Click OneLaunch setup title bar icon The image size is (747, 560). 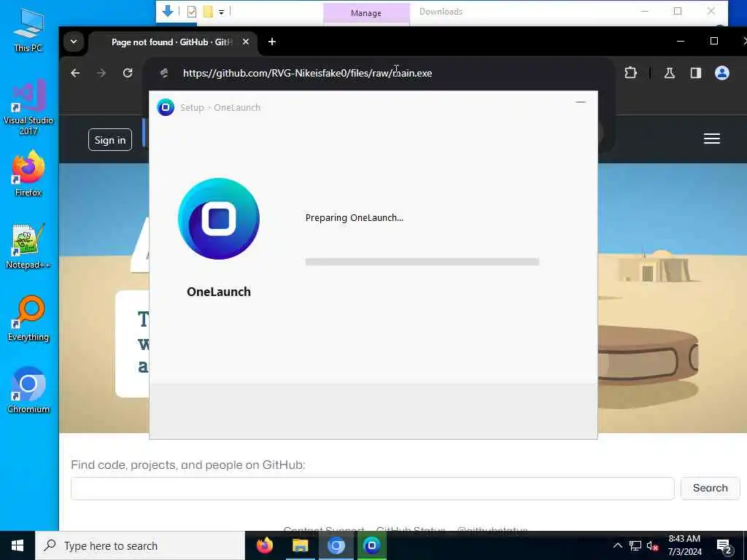pyautogui.click(x=166, y=107)
